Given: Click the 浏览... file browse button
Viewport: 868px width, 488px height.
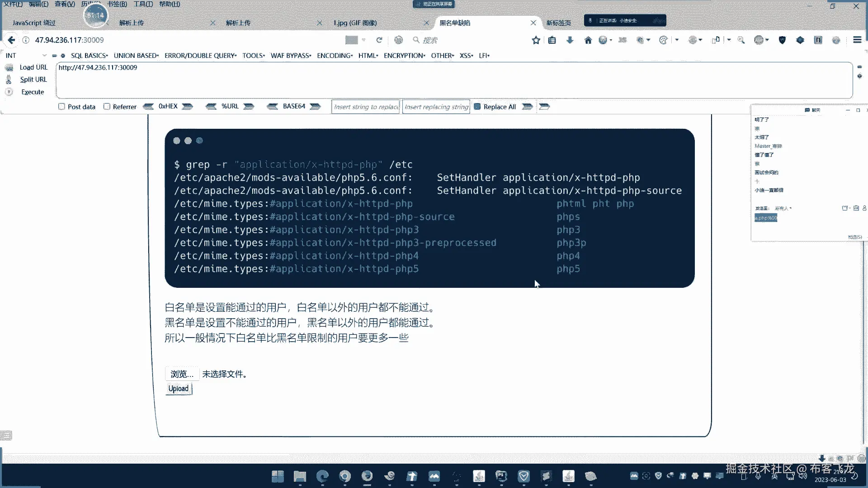Looking at the screenshot, I should tap(182, 374).
